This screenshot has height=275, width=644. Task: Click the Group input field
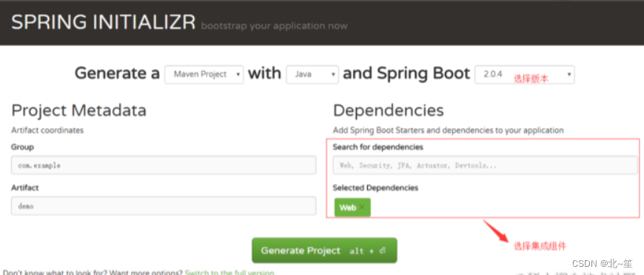[164, 165]
